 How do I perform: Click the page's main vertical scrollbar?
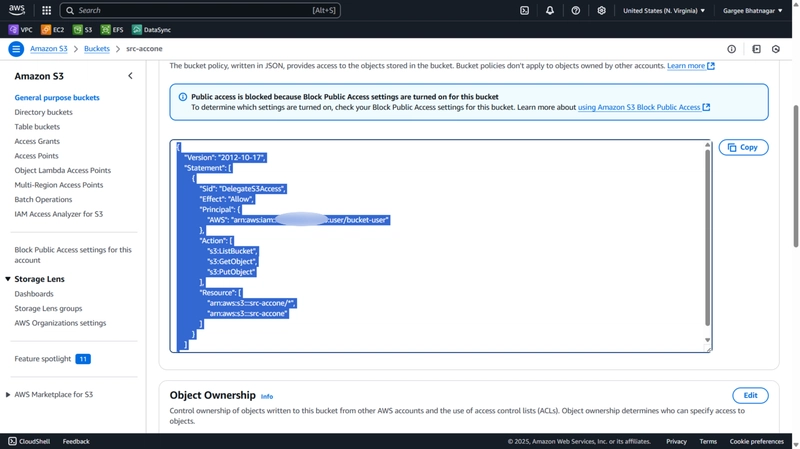pos(795,176)
